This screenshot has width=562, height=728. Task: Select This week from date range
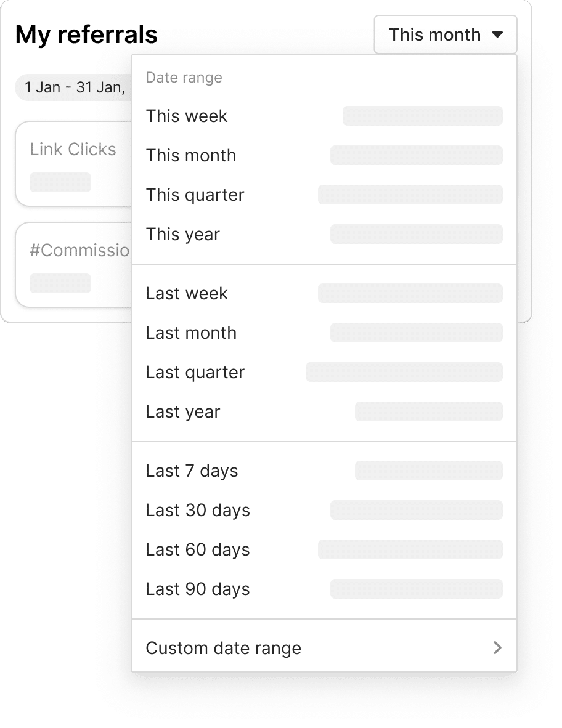pyautogui.click(x=187, y=116)
